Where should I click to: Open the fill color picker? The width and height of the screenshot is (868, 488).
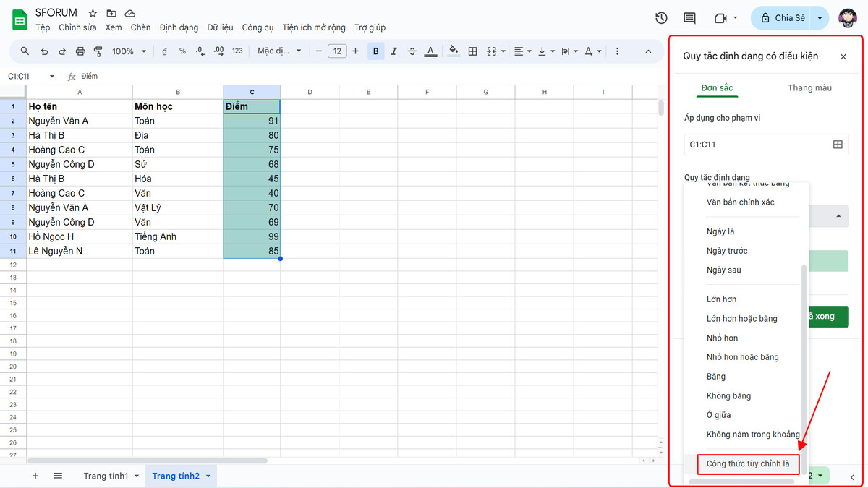coord(454,51)
